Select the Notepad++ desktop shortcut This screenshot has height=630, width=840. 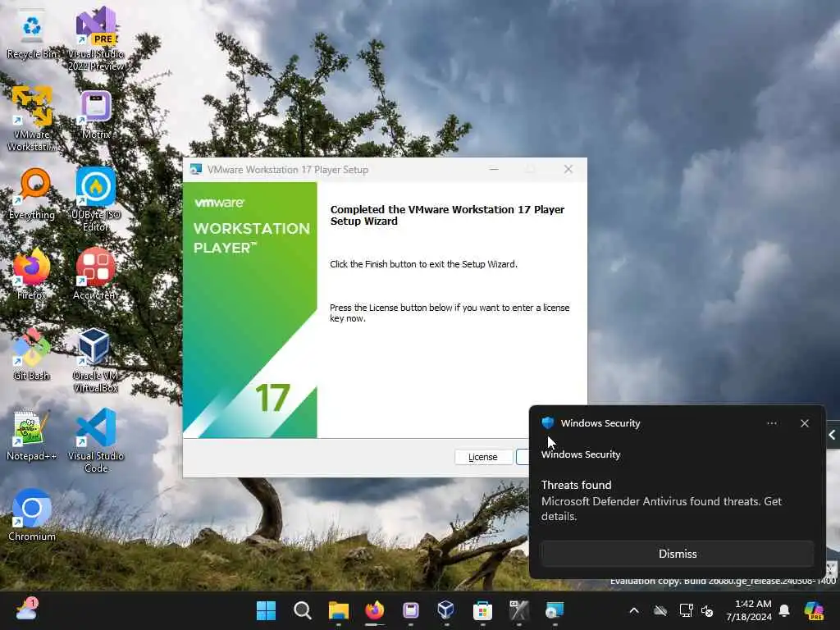pyautogui.click(x=32, y=435)
